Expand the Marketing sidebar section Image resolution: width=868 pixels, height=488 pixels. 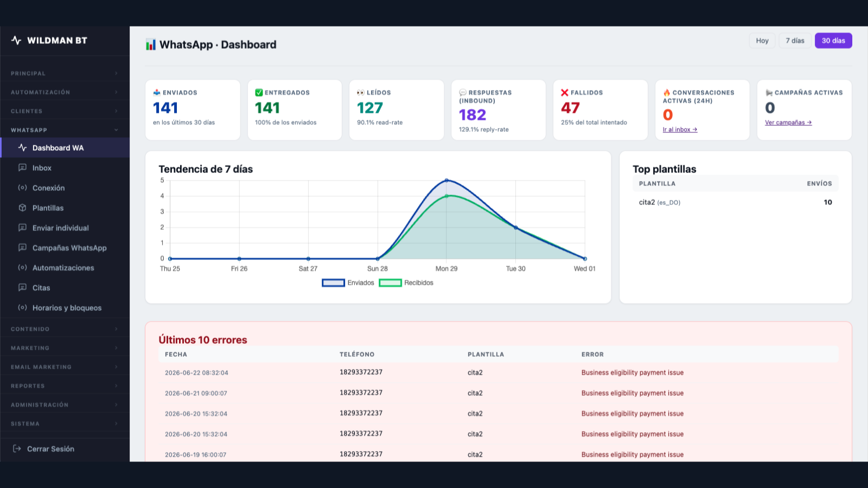point(65,348)
